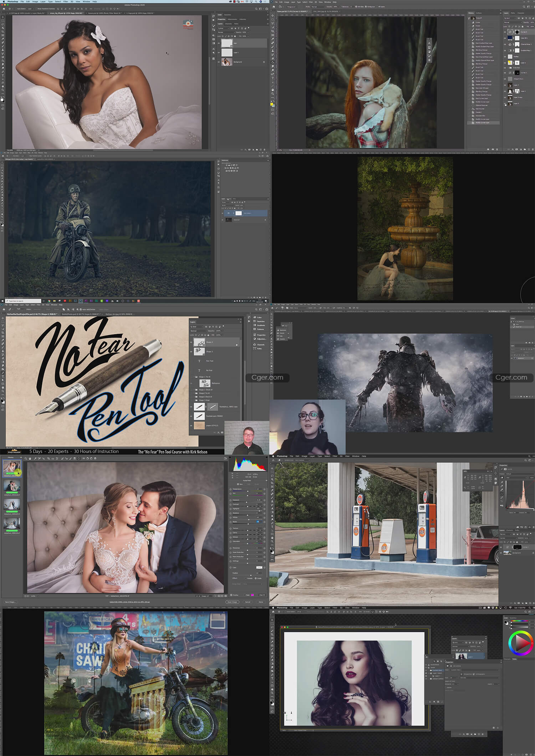Click the Apple menu icon in the bride window
The image size is (535, 756).
[4, 1]
